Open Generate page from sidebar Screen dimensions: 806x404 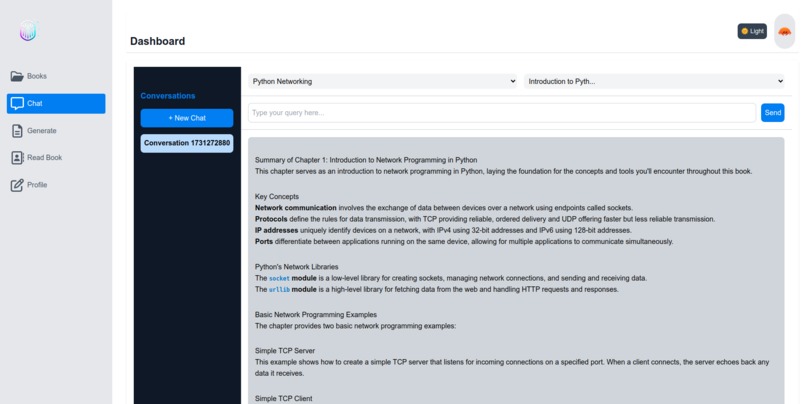tap(56, 131)
